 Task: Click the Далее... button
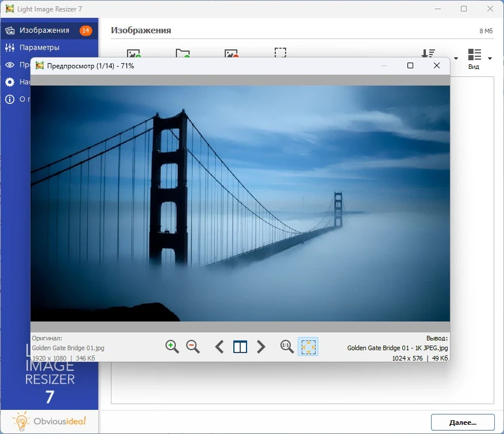463,423
